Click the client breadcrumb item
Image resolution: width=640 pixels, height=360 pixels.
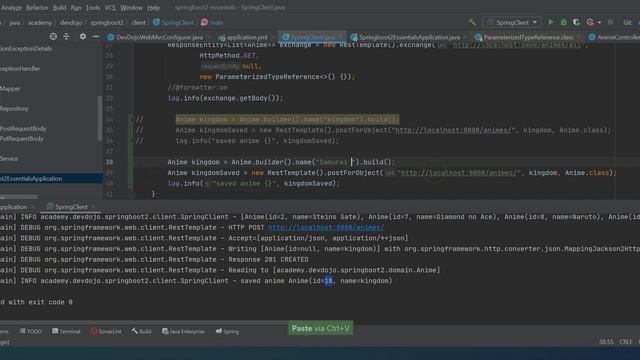click(x=138, y=23)
